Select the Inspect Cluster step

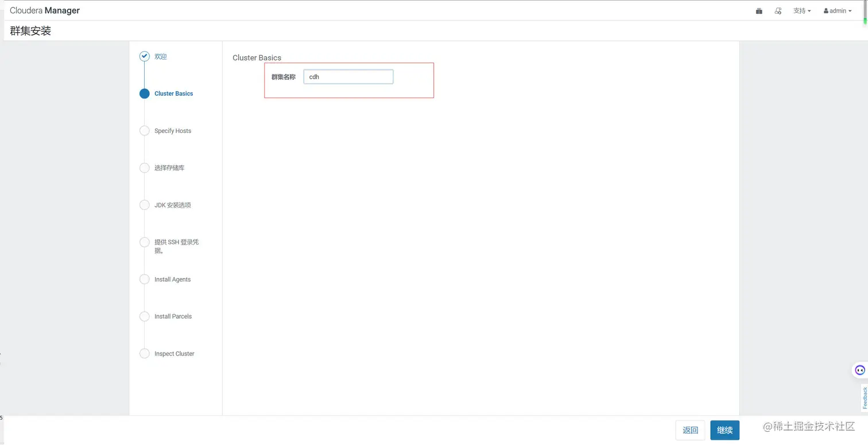174,354
